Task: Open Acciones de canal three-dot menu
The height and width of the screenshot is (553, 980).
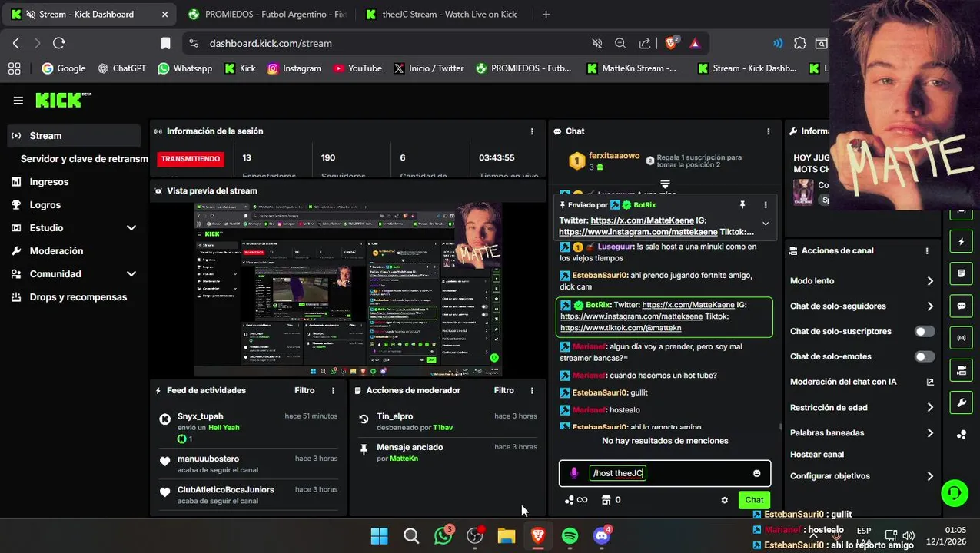Action: pyautogui.click(x=927, y=251)
